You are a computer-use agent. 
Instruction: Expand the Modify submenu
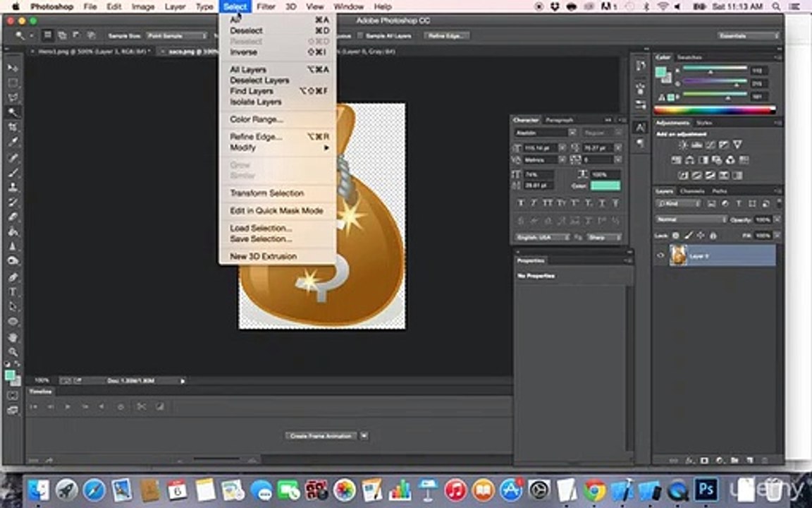tap(280, 147)
